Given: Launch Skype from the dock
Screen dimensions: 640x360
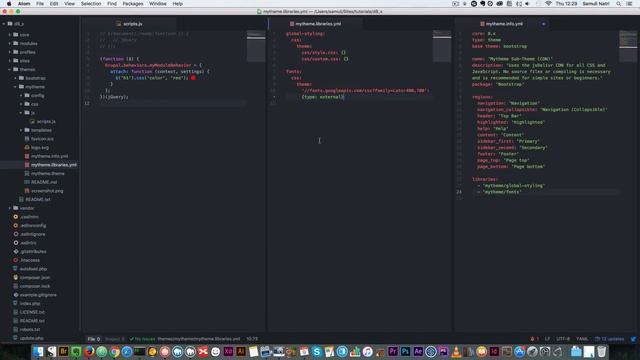Looking at the screenshot, I should point(317,351).
